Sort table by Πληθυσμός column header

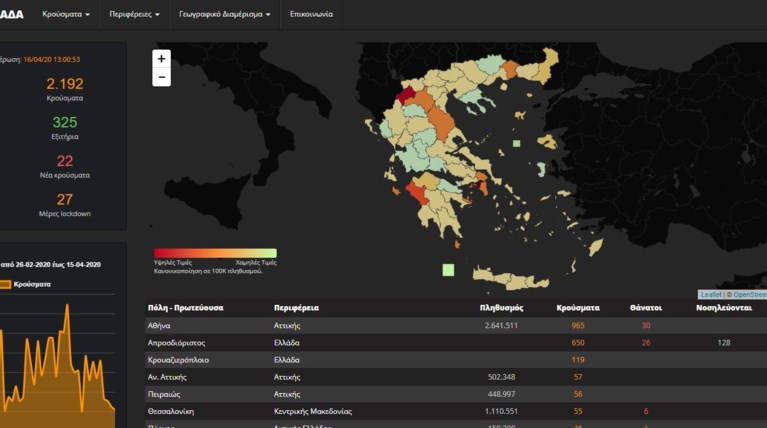(x=501, y=308)
